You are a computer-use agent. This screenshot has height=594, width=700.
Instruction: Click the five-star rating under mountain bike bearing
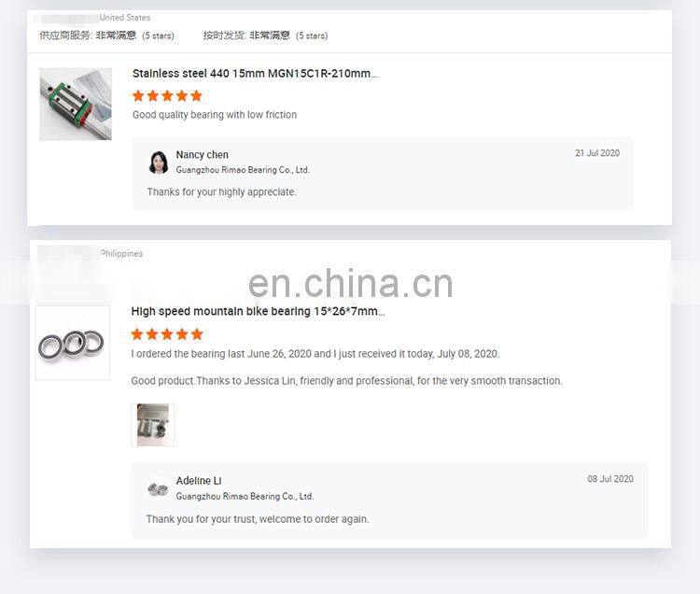pyautogui.click(x=167, y=334)
